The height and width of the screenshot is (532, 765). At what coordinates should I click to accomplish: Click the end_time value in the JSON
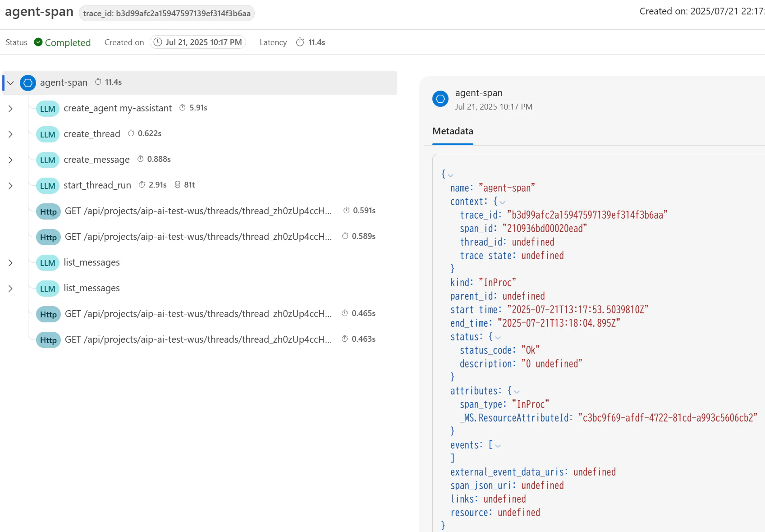tap(559, 323)
